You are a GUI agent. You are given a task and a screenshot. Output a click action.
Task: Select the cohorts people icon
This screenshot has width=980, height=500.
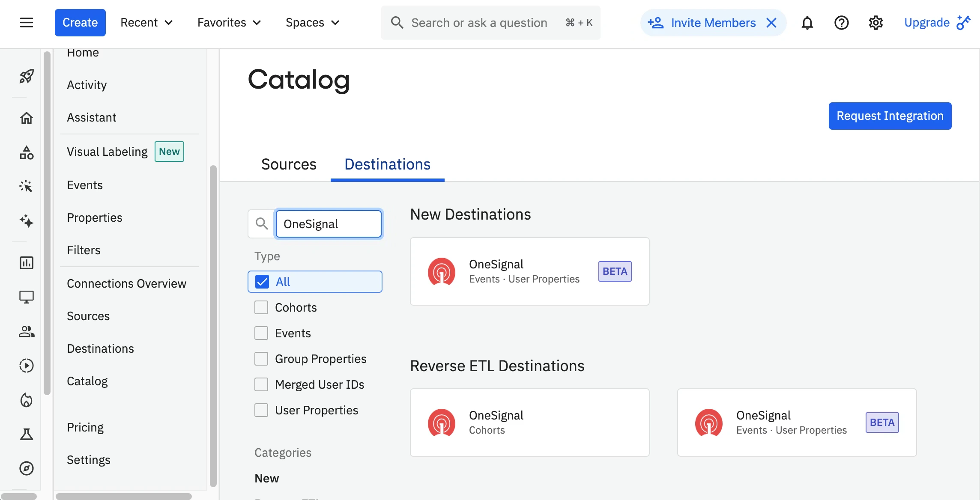(26, 331)
